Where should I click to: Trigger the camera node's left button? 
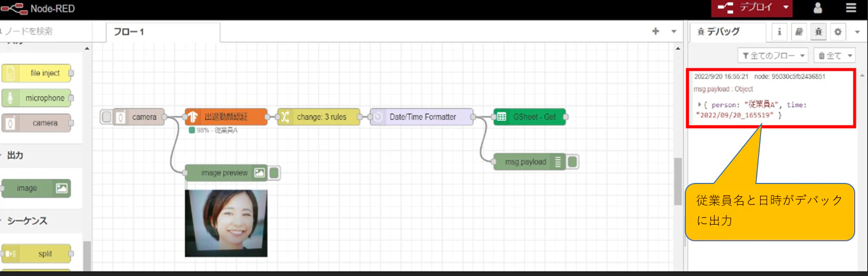[107, 117]
